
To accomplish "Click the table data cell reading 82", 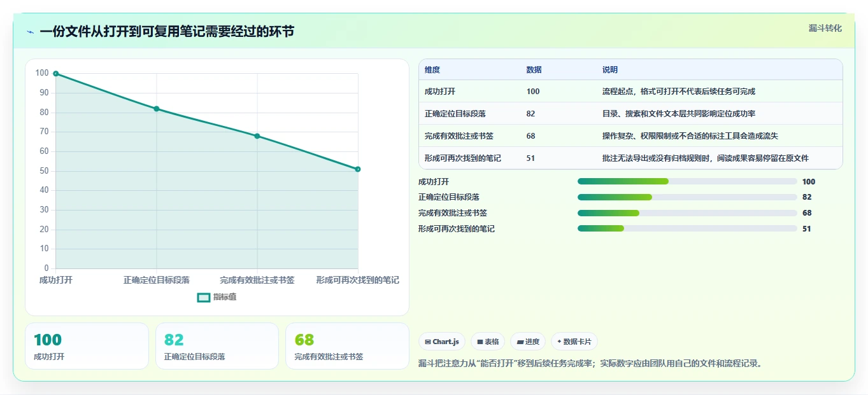I will pos(531,114).
